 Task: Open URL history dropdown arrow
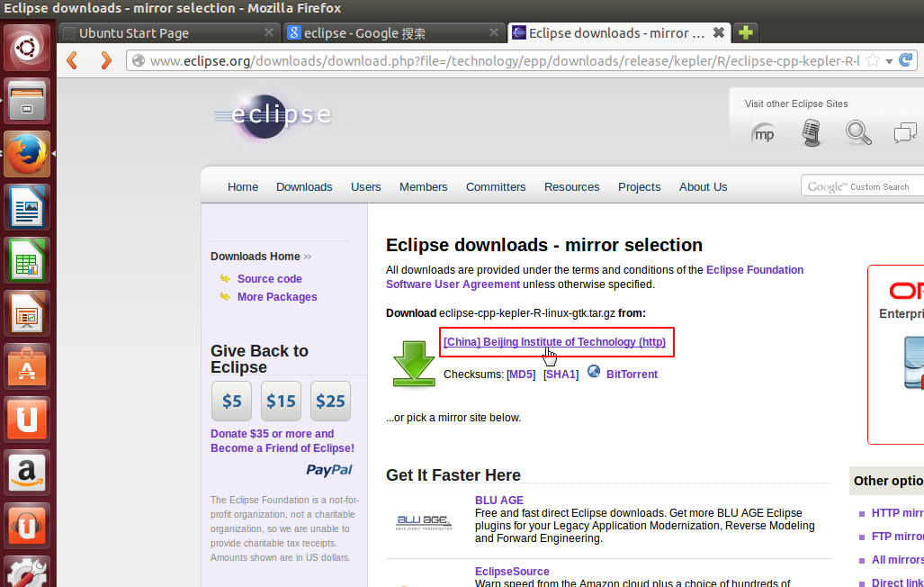tap(889, 60)
